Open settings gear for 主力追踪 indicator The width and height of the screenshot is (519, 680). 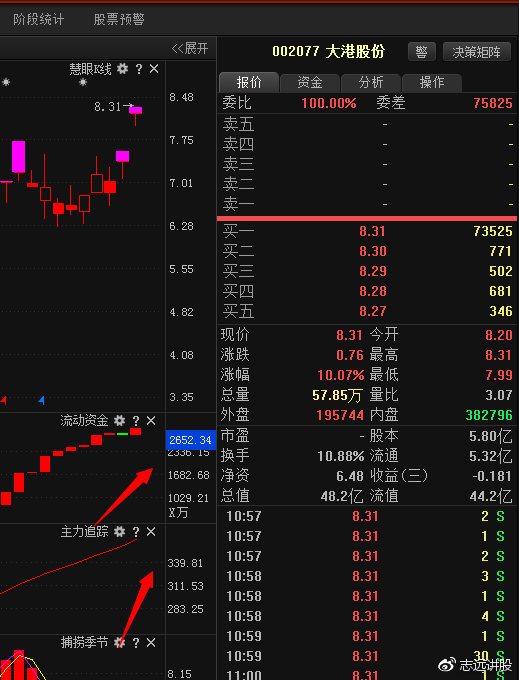coord(120,531)
